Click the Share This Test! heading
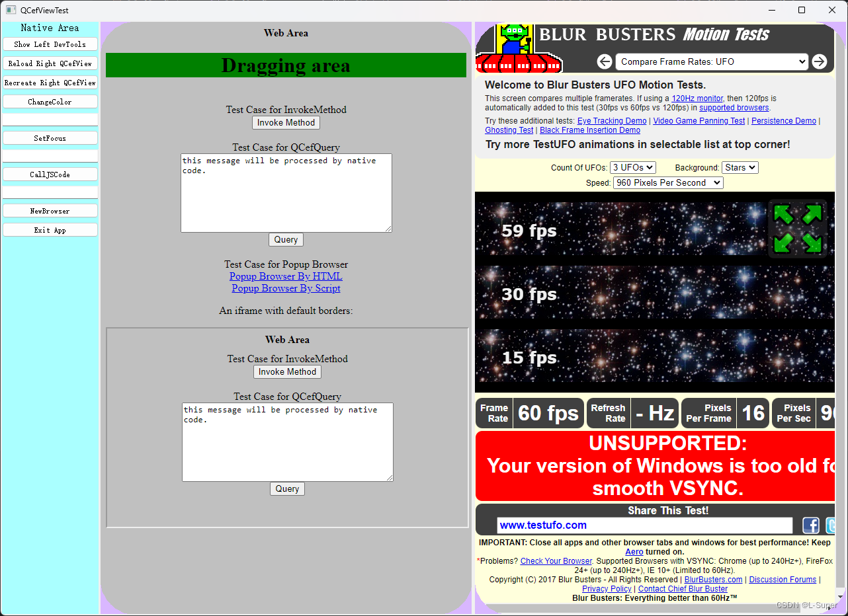 point(668,510)
